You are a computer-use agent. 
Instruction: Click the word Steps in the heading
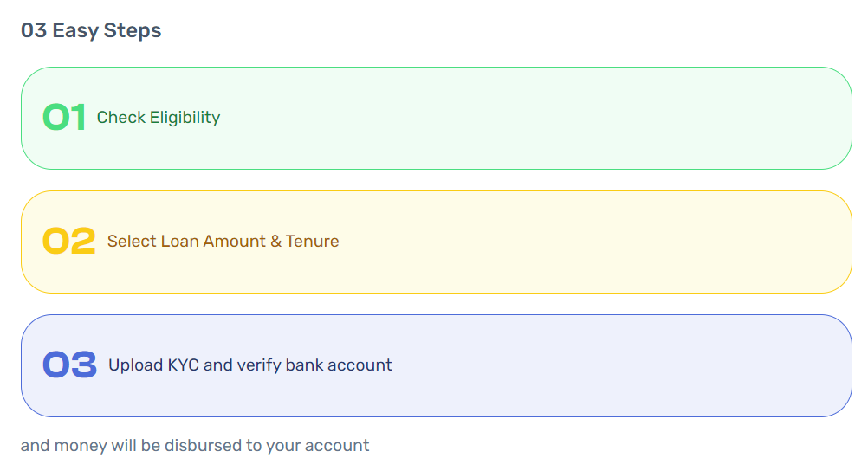(133, 31)
